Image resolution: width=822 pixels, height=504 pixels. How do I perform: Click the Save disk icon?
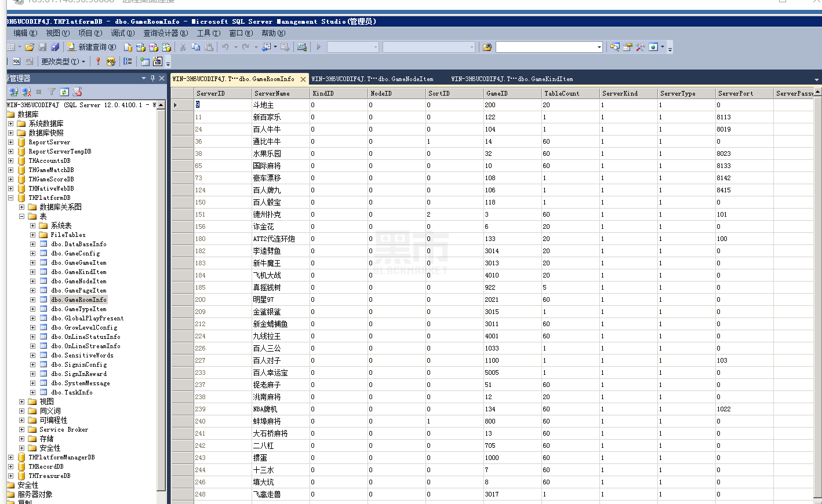42,47
